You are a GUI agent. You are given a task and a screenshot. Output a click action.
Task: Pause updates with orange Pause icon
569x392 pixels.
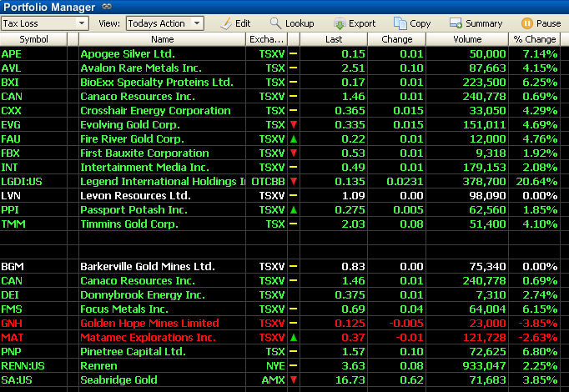[526, 23]
